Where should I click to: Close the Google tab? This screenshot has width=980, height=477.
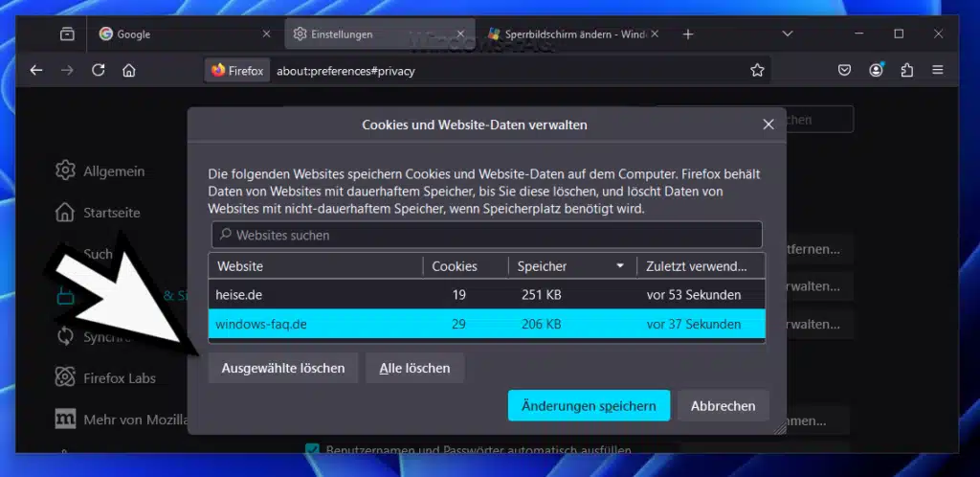(266, 34)
